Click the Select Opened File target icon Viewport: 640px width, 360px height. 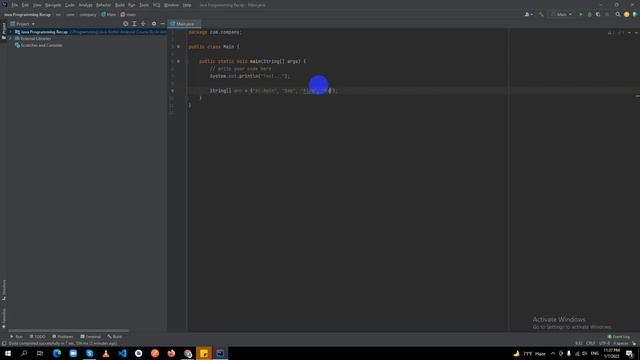(125, 24)
